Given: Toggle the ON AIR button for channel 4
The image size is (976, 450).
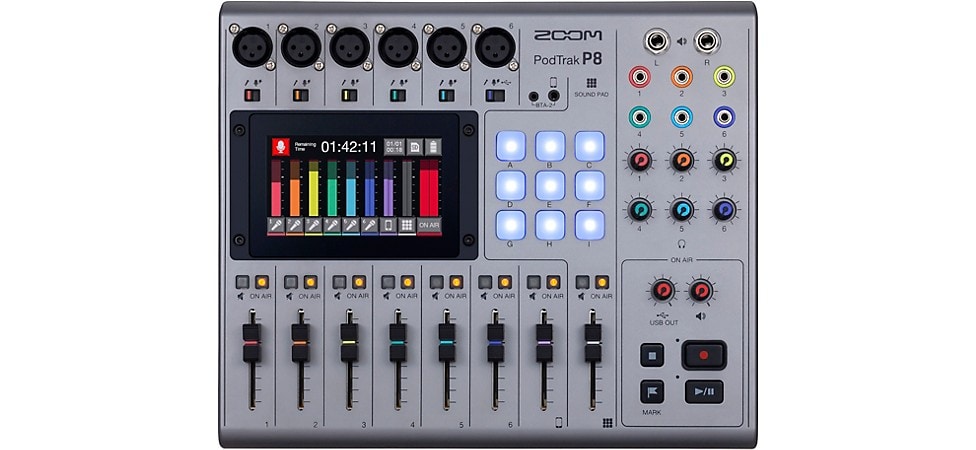Looking at the screenshot, I should coord(407,282).
